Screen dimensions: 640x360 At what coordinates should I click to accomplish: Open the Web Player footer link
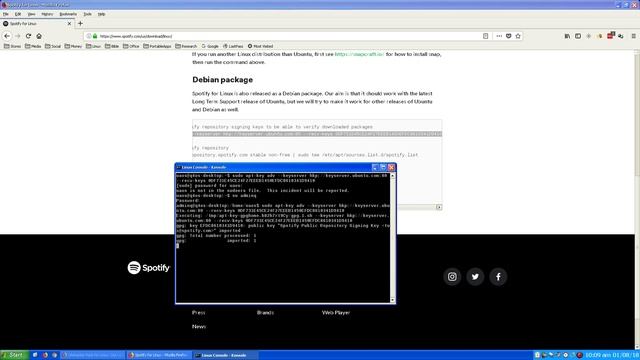336,313
